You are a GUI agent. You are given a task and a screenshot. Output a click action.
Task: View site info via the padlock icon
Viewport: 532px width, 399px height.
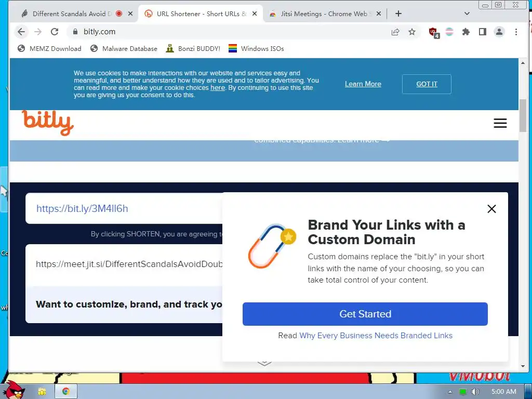(x=75, y=32)
